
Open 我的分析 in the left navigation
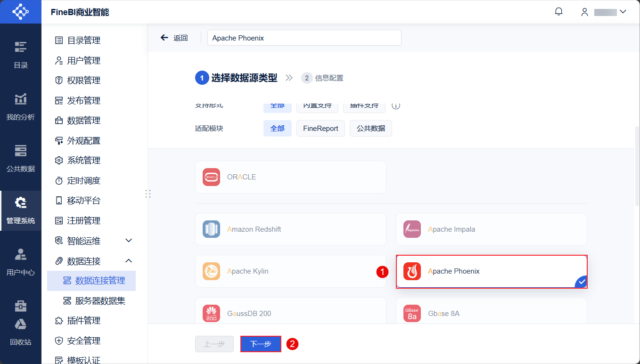[21, 107]
